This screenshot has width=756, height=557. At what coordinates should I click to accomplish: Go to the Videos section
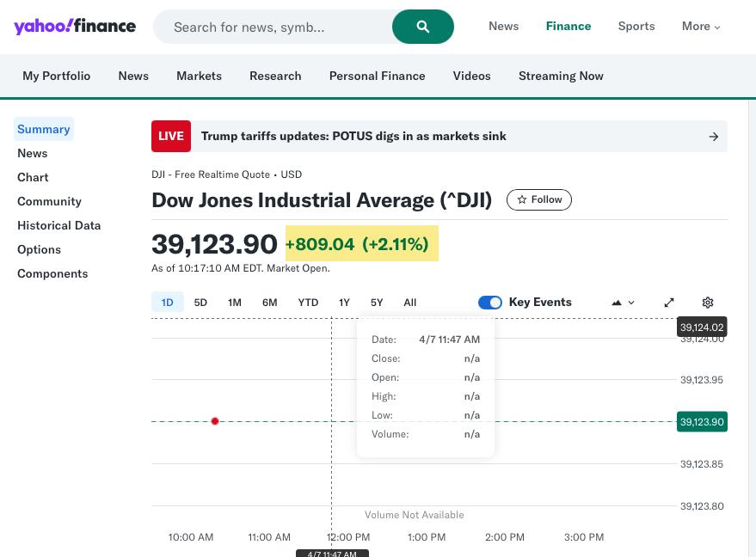click(x=471, y=77)
